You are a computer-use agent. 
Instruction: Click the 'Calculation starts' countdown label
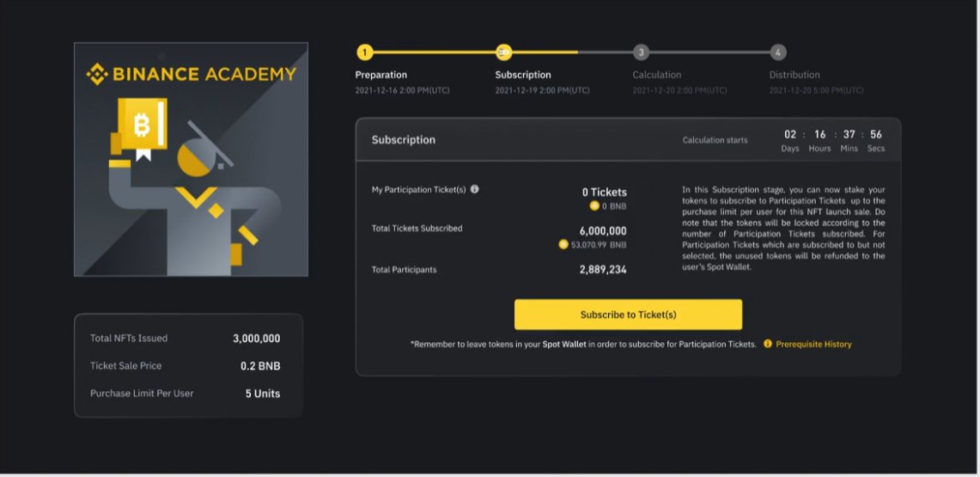point(715,140)
